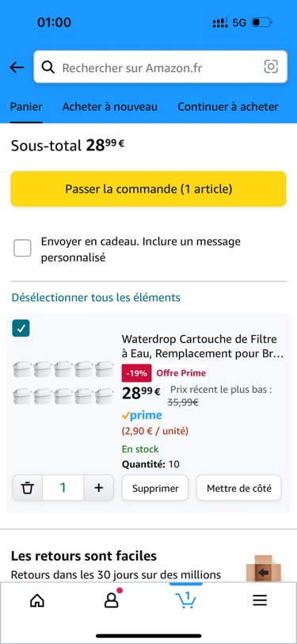Image resolution: width=297 pixels, height=644 pixels.
Task: Increase quantity with plus button
Action: pyautogui.click(x=98, y=488)
